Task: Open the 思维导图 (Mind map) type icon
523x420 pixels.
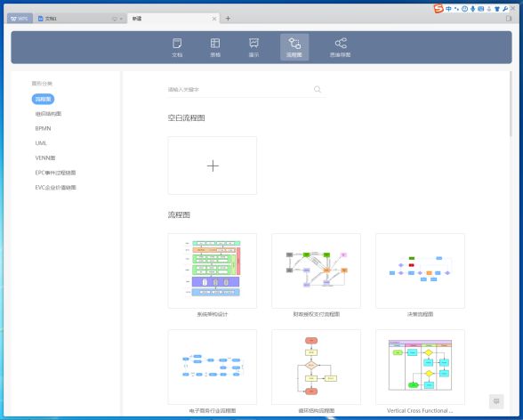Action: coord(340,47)
